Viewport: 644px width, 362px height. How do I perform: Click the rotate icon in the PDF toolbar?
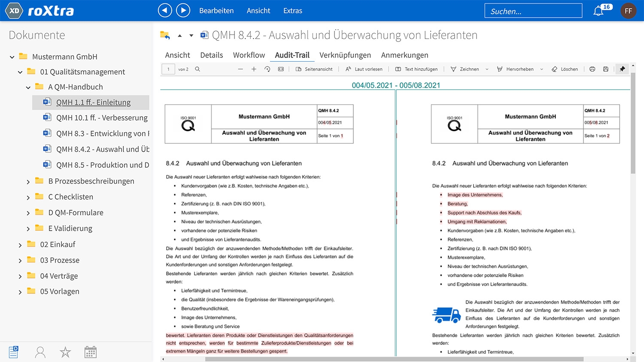[267, 69]
